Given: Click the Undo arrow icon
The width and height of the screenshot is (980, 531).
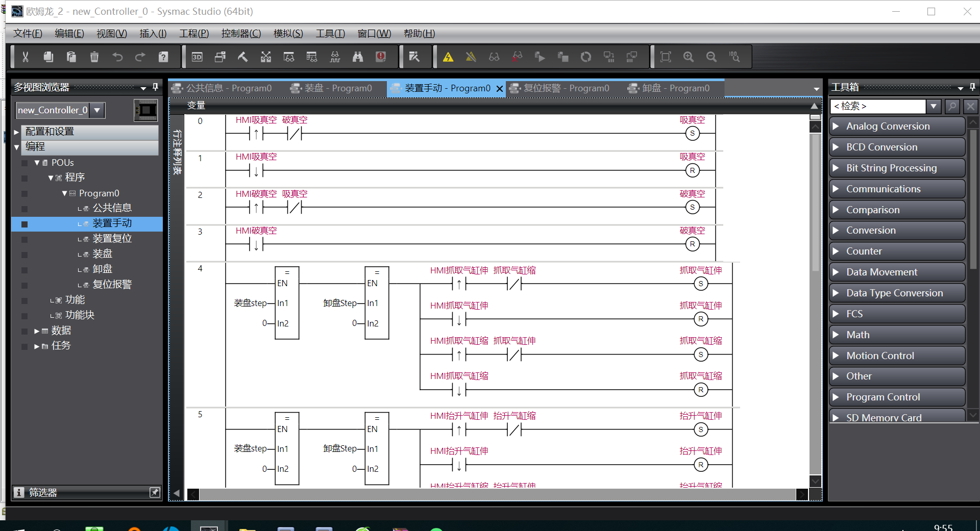Looking at the screenshot, I should tap(117, 57).
